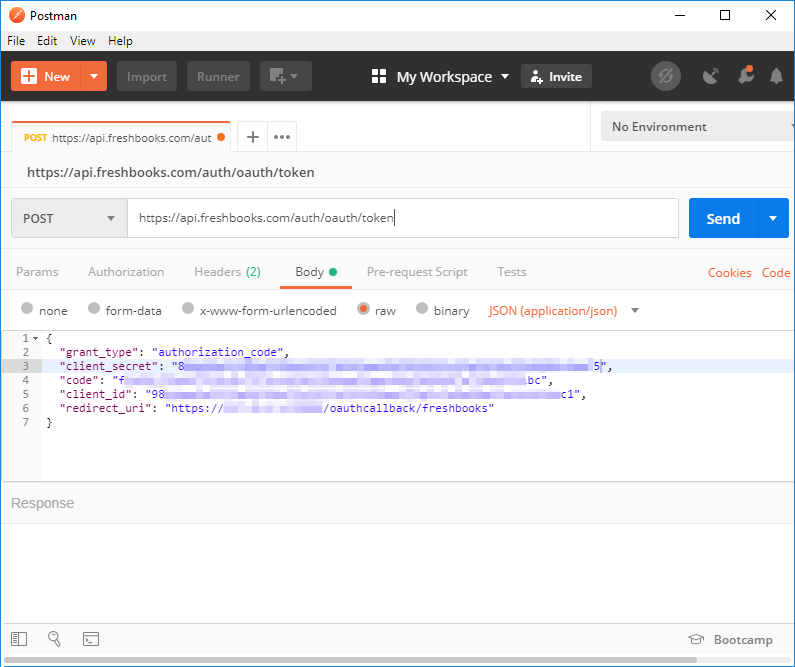The height and width of the screenshot is (667, 795).
Task: Open the Postman console icon
Action: 91,639
